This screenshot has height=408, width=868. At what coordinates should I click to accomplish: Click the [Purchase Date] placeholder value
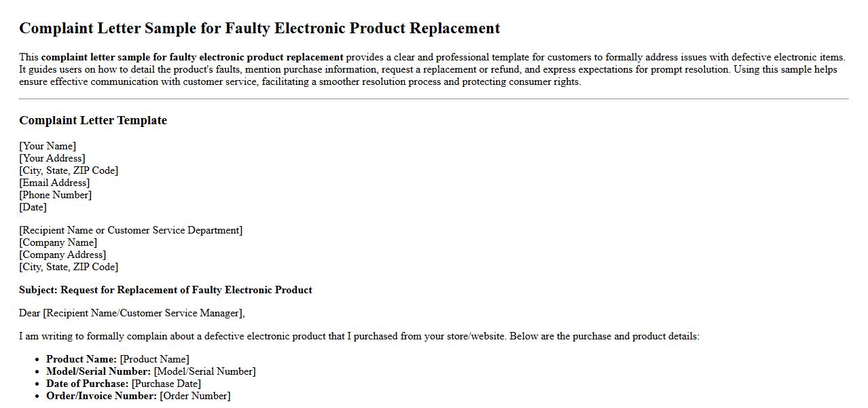click(166, 384)
